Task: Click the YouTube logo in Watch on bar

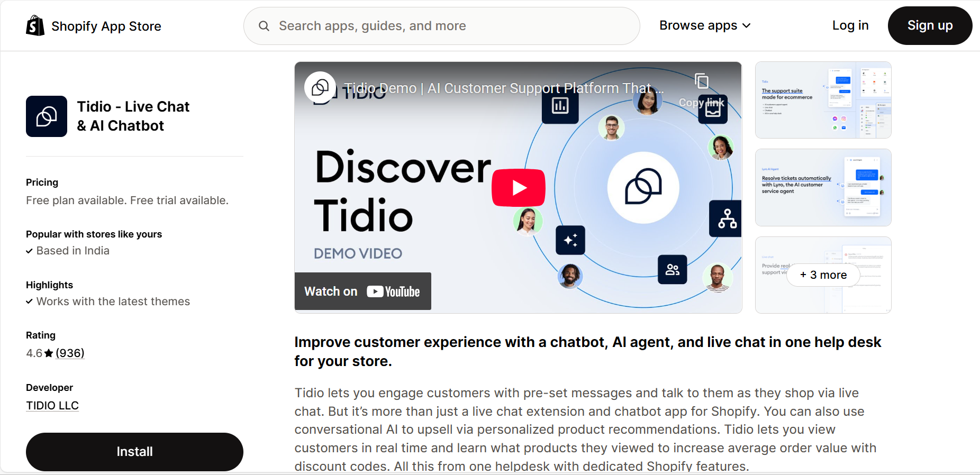Action: coord(393,291)
